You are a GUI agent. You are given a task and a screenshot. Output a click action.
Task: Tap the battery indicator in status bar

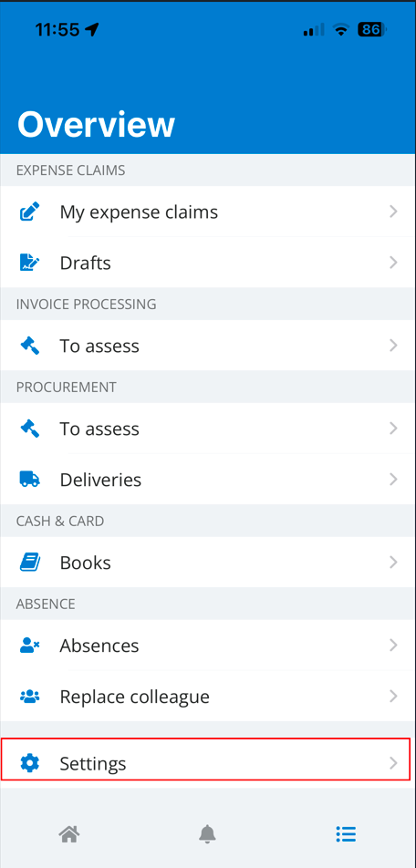(x=372, y=29)
